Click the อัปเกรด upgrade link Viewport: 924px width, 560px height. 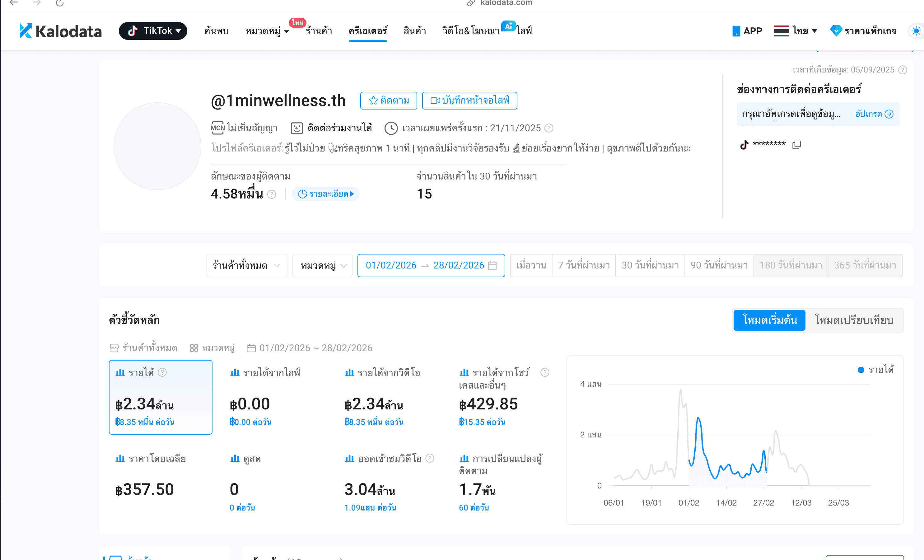point(875,114)
